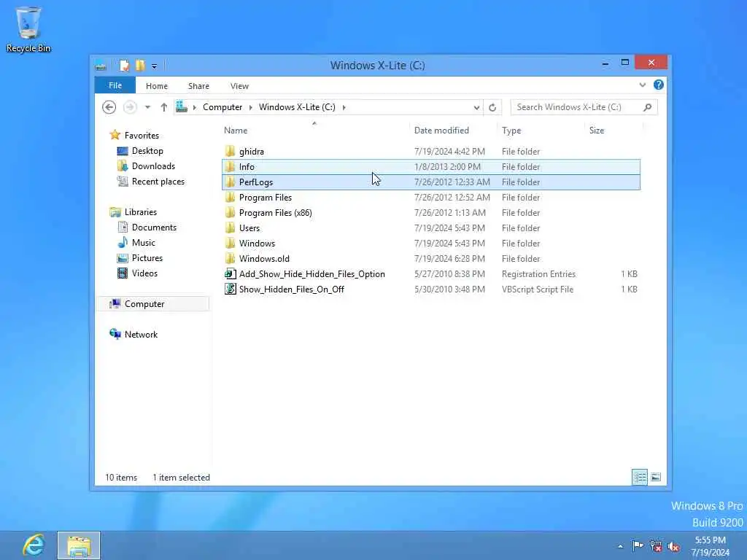The image size is (747, 560).
Task: Select the PerfLogs folder
Action: tap(431, 182)
